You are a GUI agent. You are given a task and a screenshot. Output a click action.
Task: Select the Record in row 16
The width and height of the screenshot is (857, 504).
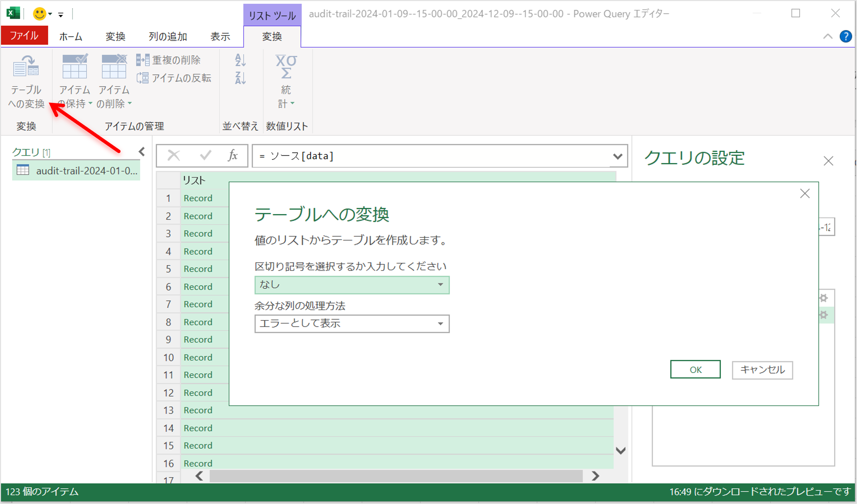(x=198, y=464)
